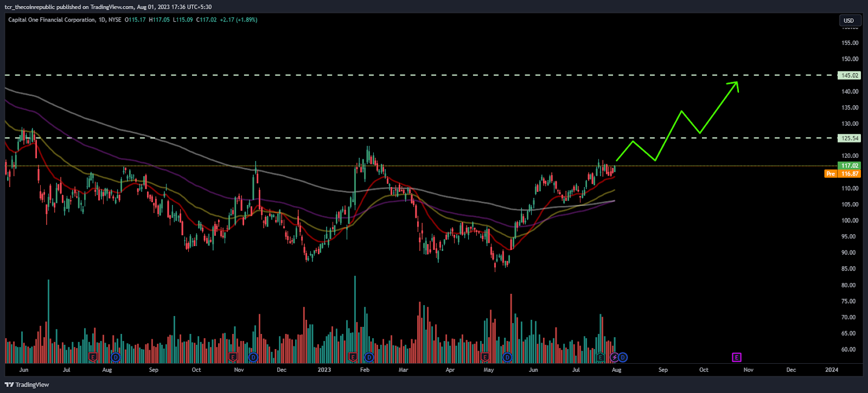Viewport: 868px width, 393px height.
Task: Click the green 117.02 current price label
Action: (850, 166)
